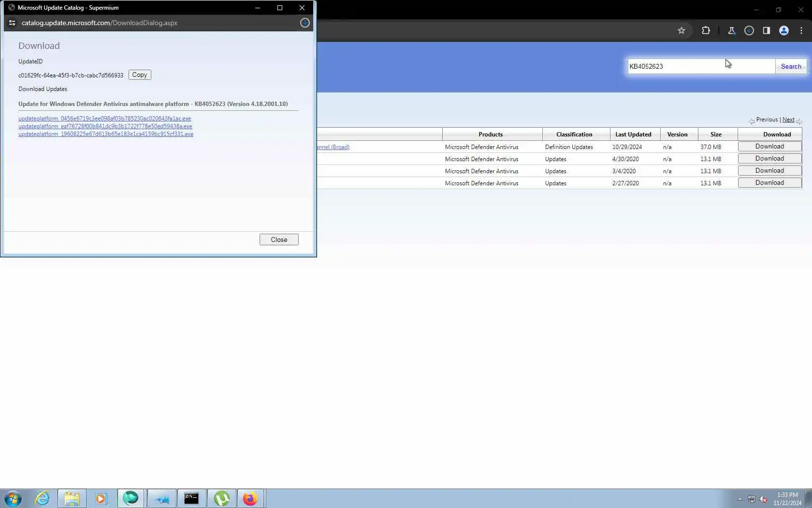Minimize the Microsoft Update Catalog popup window
Screen dimensions: 812x508
tap(258, 8)
